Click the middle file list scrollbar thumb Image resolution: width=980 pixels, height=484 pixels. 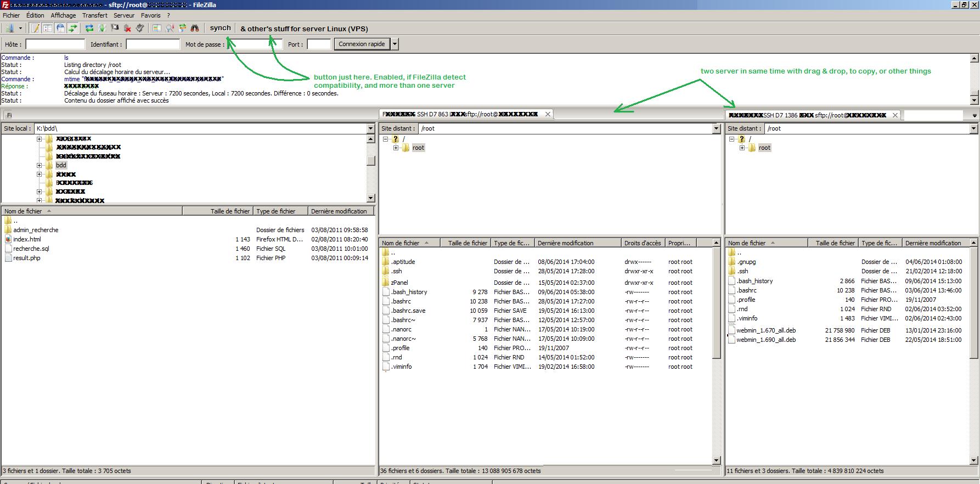click(716, 303)
